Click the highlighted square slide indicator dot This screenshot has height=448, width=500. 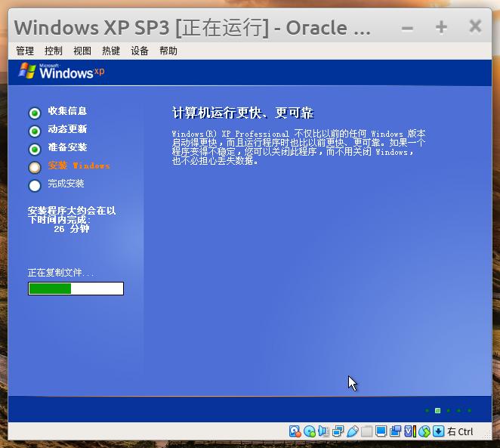438,410
